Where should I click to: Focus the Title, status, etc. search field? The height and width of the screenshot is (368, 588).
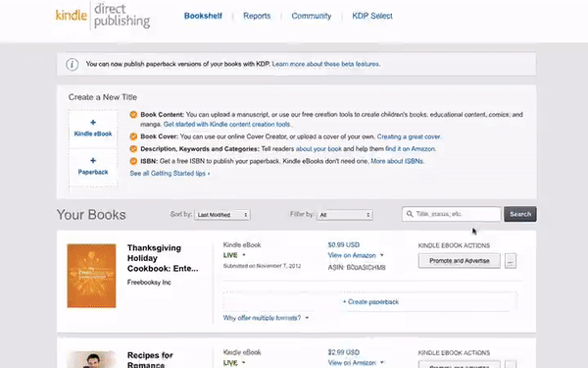coord(452,214)
